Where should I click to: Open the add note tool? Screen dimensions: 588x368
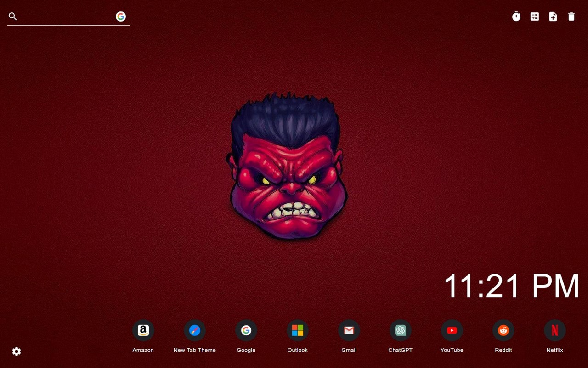click(553, 17)
